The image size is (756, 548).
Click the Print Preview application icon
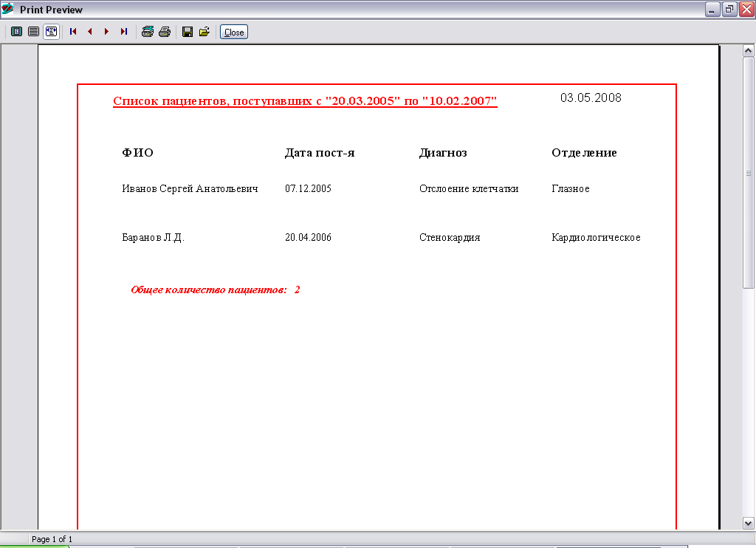7,9
